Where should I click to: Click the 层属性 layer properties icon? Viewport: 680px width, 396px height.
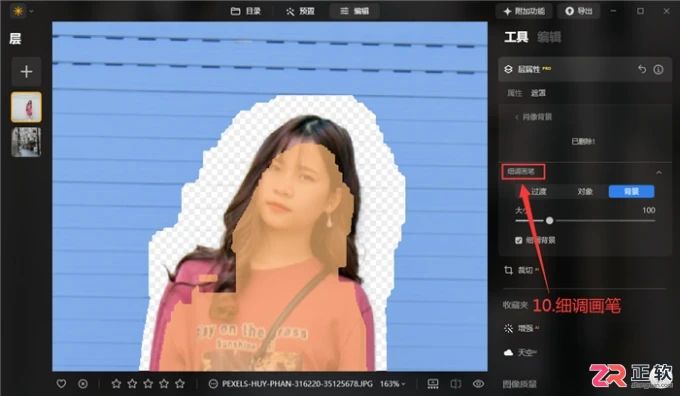508,69
